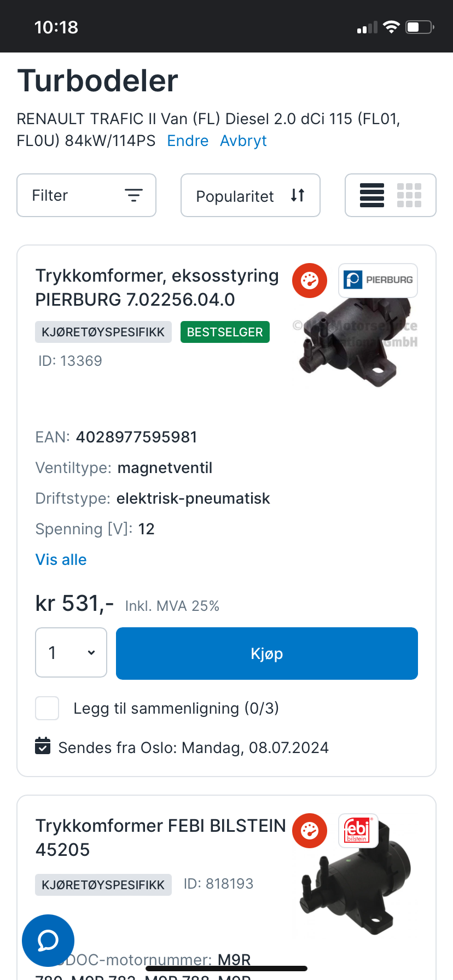Screen dimensions: 453x980
Task: Open Trykkomformer FEBI BILSTEIN 45205 title
Action: click(x=161, y=838)
